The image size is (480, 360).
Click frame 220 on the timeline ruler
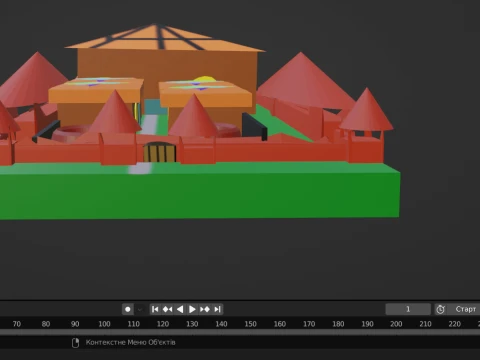click(455, 324)
